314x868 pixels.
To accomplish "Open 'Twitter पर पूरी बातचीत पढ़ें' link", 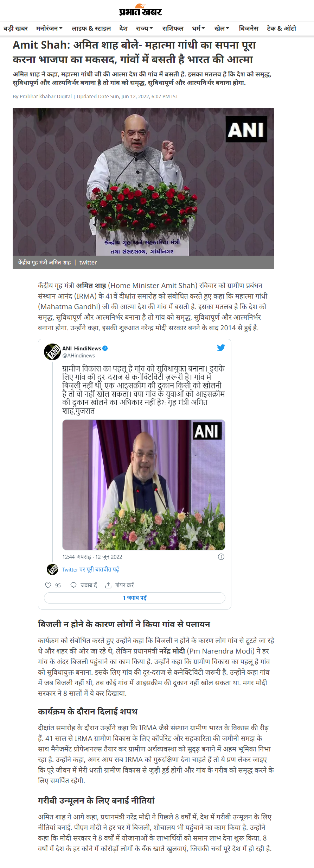I will pos(91,569).
